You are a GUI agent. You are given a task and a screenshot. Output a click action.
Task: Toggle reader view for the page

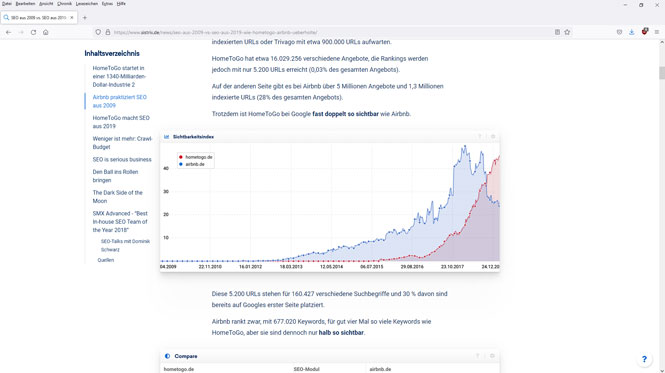(x=557, y=32)
